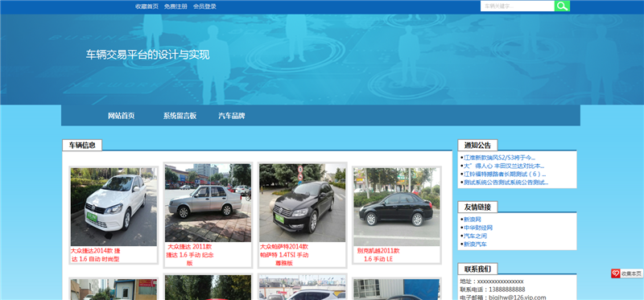The image size is (644, 300).
Task: Open 汽车品牌 in the navigation bar
Action: coord(232,116)
